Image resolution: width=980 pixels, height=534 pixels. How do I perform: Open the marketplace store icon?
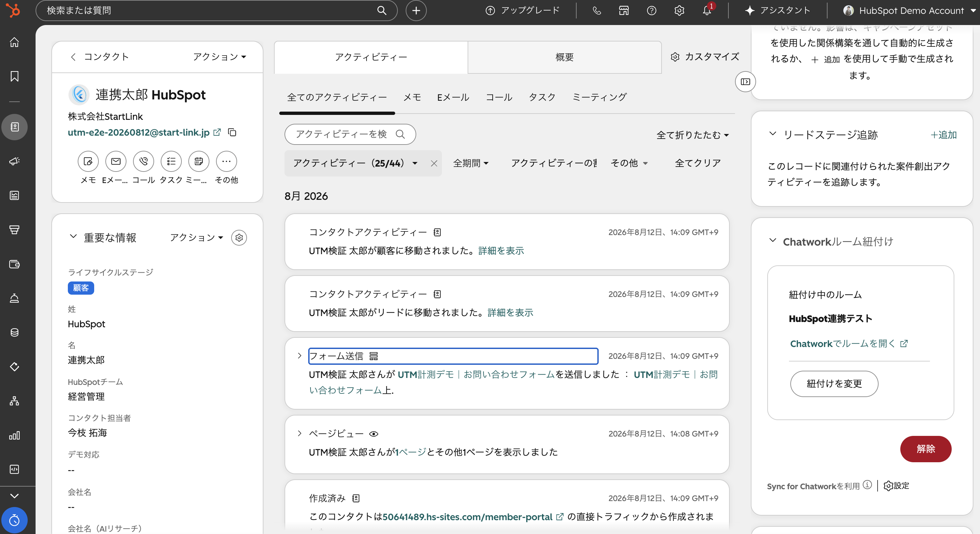(x=624, y=10)
